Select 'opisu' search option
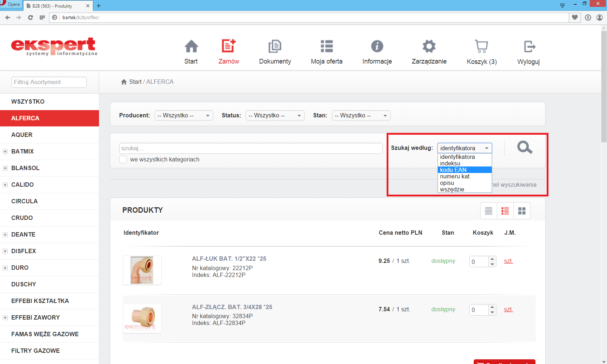 point(465,183)
